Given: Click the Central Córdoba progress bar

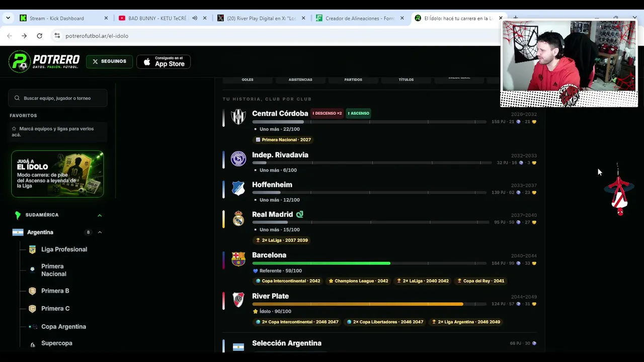Looking at the screenshot, I should [369, 122].
